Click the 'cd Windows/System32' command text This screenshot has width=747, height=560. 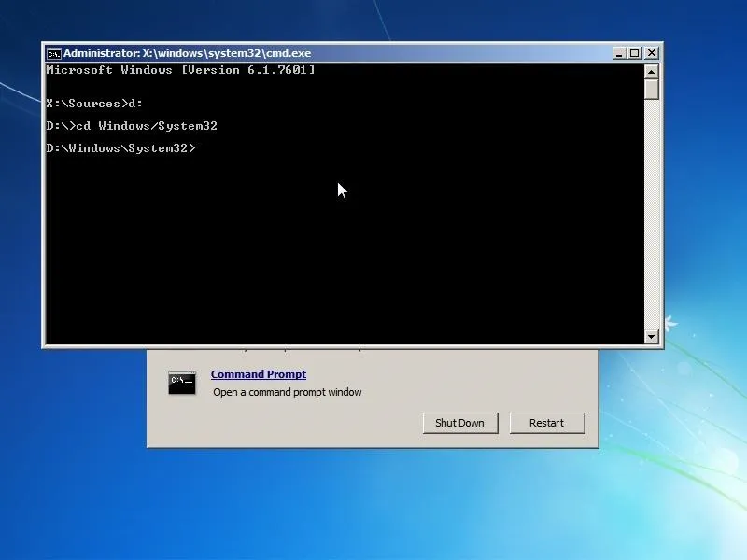tap(147, 126)
